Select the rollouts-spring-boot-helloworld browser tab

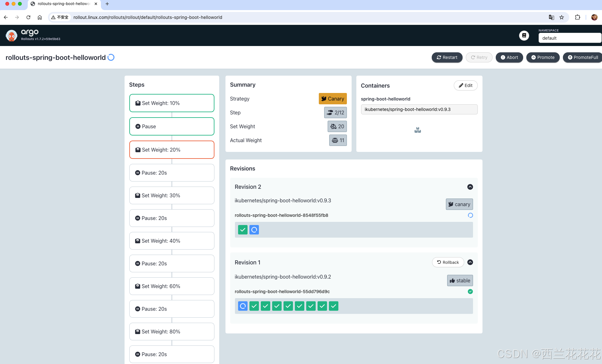pos(64,4)
